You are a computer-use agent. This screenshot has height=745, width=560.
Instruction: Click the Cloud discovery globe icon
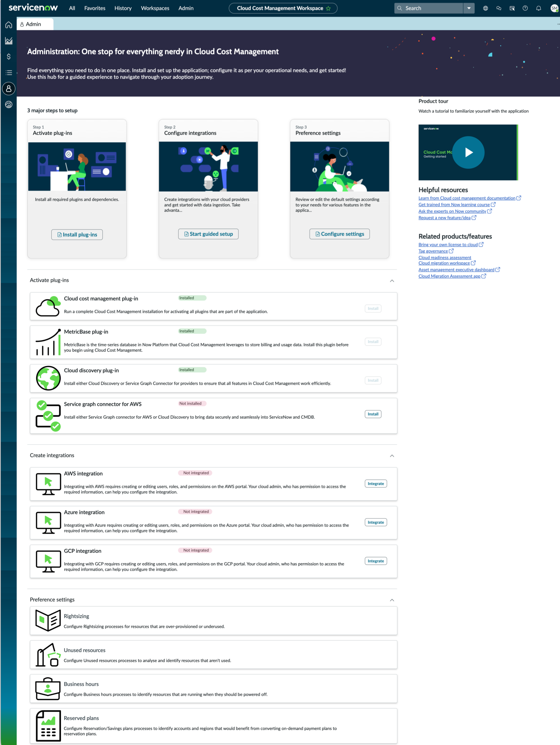point(48,378)
